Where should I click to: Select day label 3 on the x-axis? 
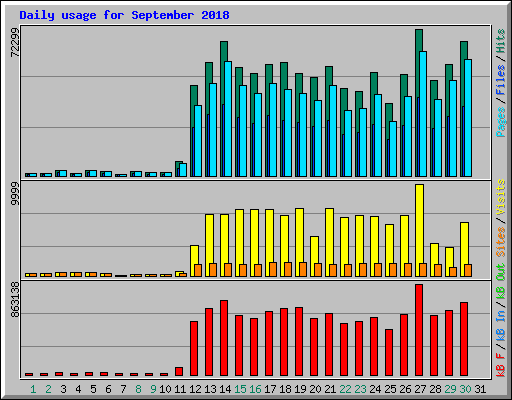click(63, 389)
